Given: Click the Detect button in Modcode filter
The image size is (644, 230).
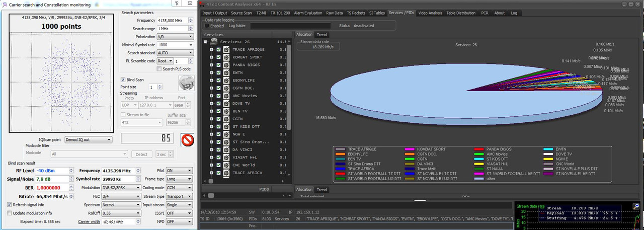Looking at the screenshot, I should click(x=142, y=154).
